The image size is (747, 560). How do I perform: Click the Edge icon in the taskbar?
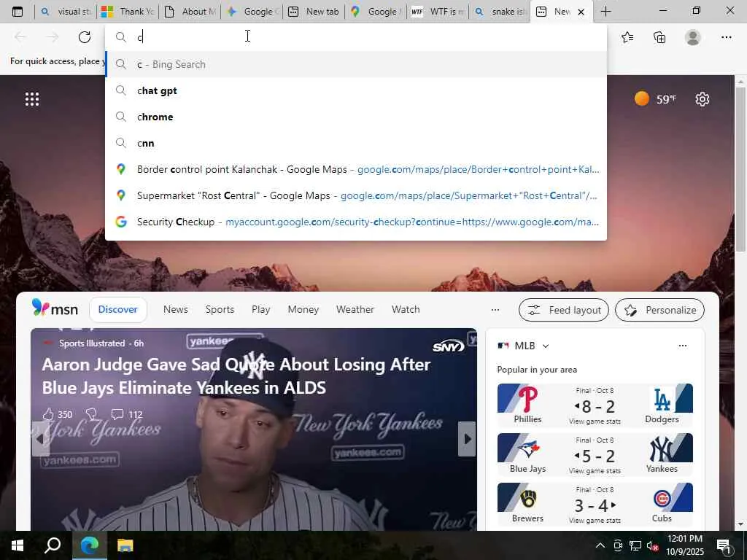(x=89, y=545)
